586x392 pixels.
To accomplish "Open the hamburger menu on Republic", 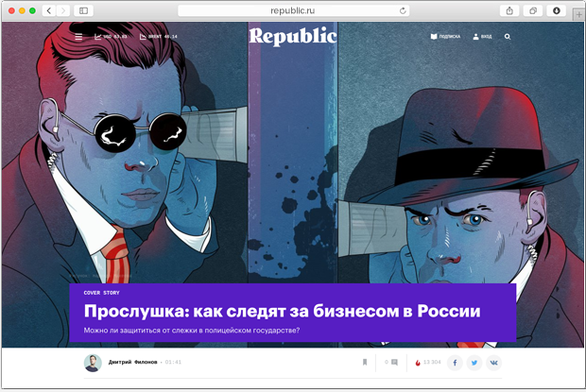I will pos(78,37).
